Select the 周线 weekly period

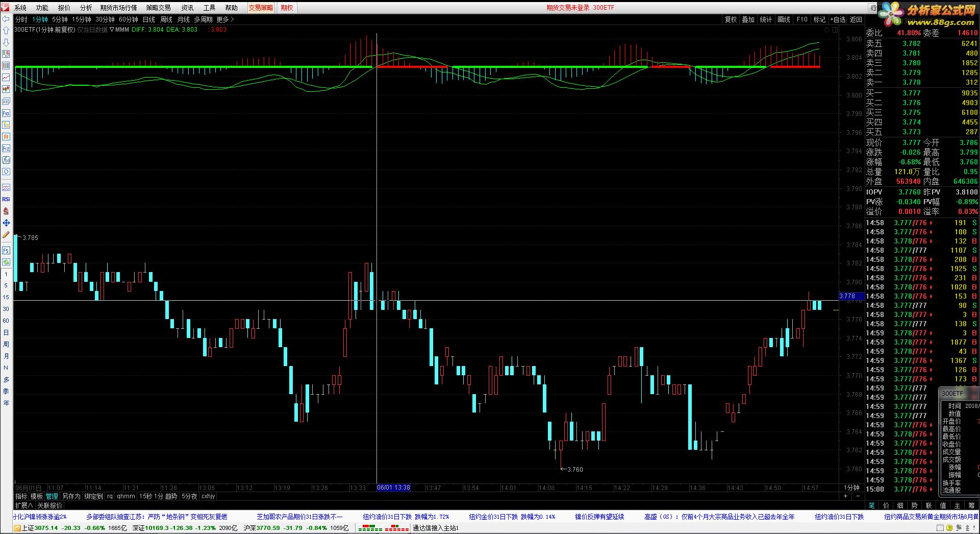coord(166,19)
